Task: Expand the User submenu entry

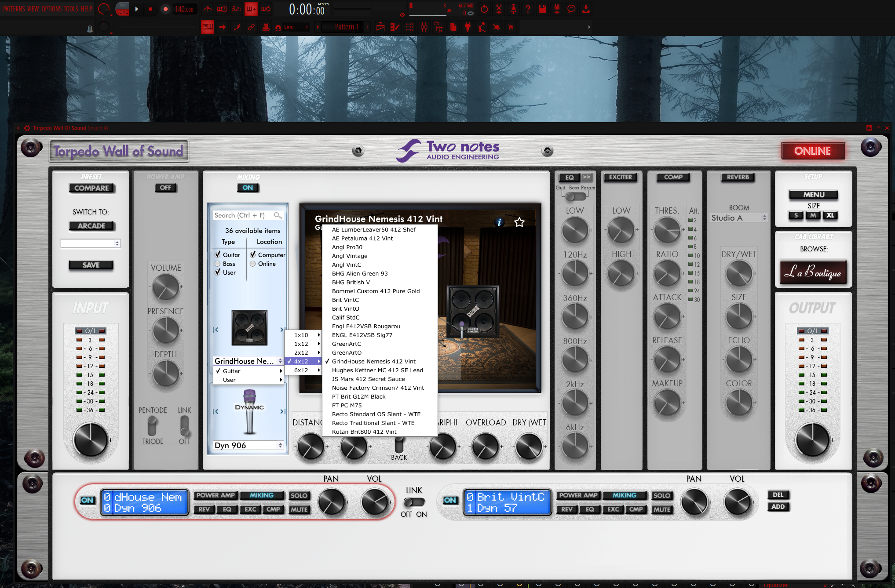Action: [248, 380]
